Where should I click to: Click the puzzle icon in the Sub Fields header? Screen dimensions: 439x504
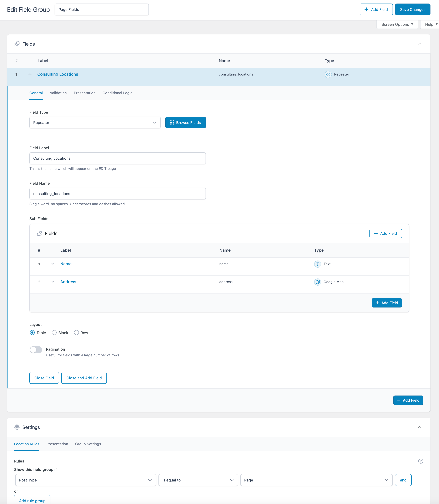pyautogui.click(x=39, y=233)
